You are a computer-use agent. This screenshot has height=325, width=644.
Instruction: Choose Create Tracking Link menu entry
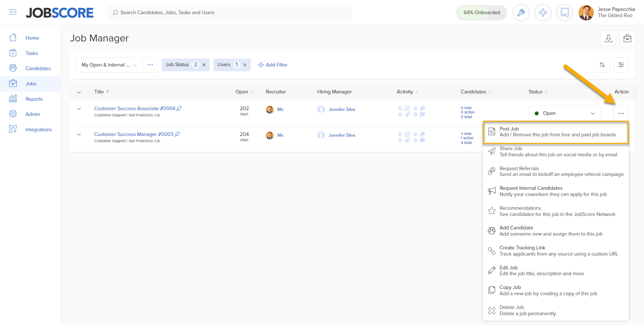(556, 251)
